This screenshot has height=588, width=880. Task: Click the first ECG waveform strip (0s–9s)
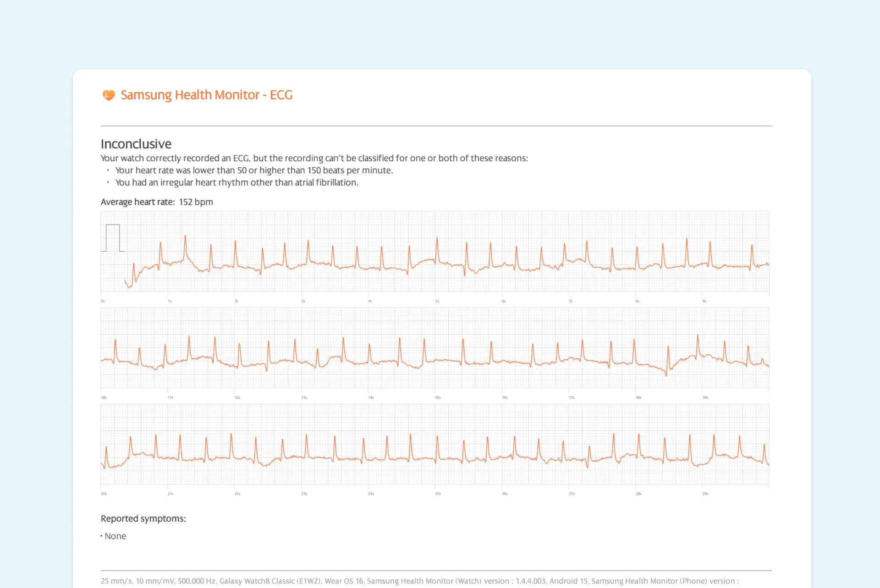(x=435, y=251)
